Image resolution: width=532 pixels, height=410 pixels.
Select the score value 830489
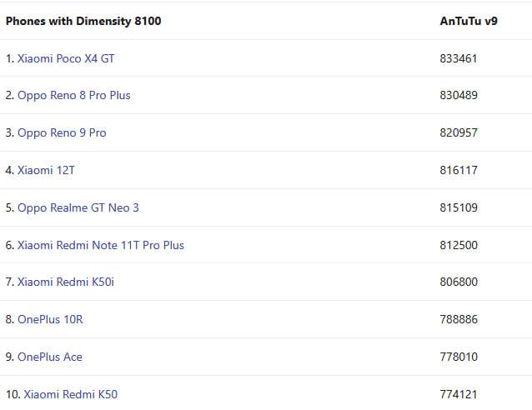coord(459,95)
